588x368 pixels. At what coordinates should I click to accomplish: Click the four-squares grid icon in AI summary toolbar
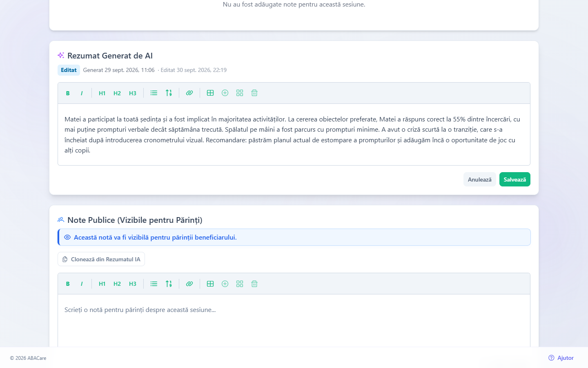click(240, 93)
